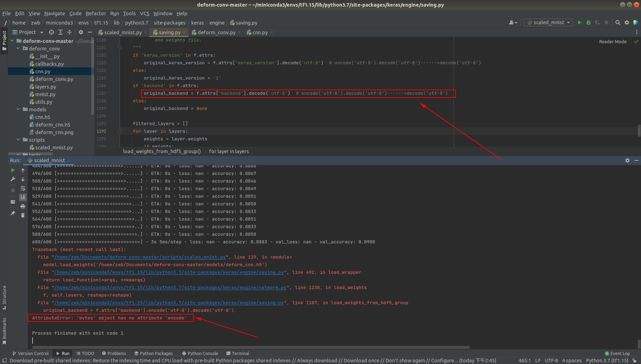
Task: Switch to deform_conv.py editor tab
Action: 216,32
